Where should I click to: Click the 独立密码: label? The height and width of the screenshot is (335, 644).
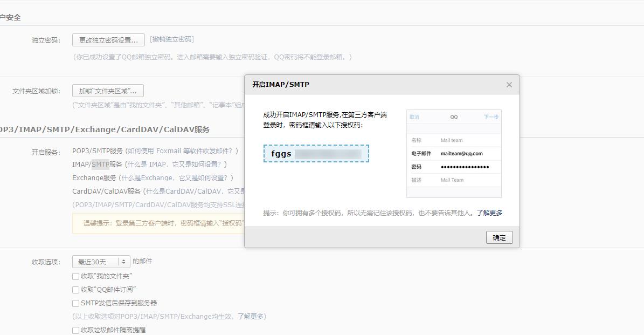click(46, 40)
